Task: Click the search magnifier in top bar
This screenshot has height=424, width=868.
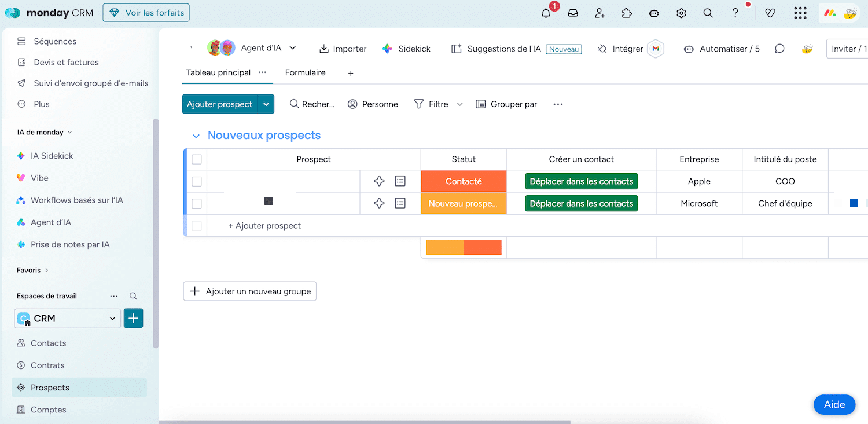Action: 708,13
